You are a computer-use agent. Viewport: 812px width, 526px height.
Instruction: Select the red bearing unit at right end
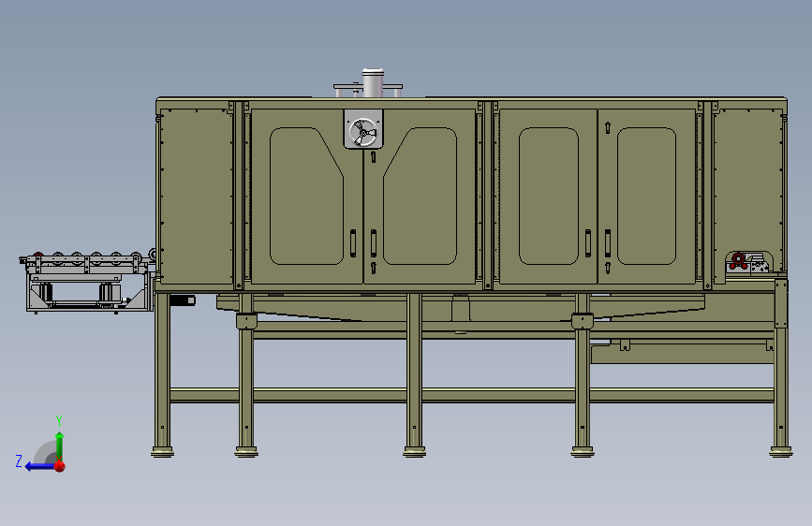point(738,261)
